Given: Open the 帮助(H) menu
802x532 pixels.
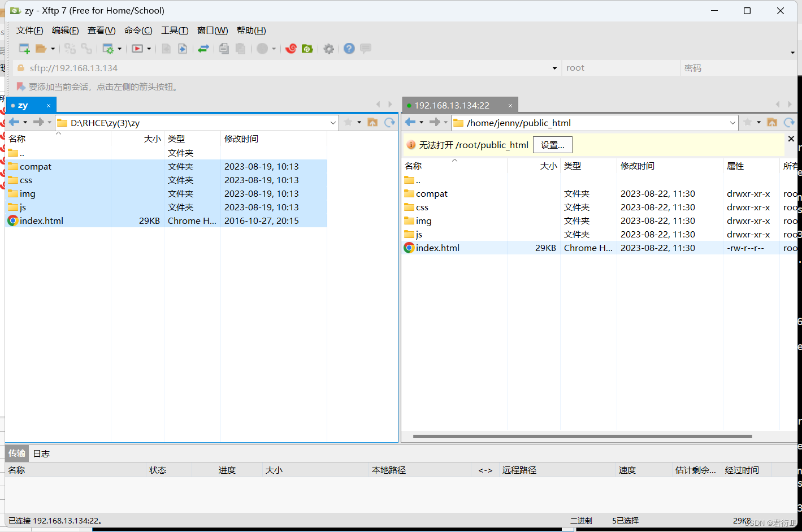Looking at the screenshot, I should (252, 31).
